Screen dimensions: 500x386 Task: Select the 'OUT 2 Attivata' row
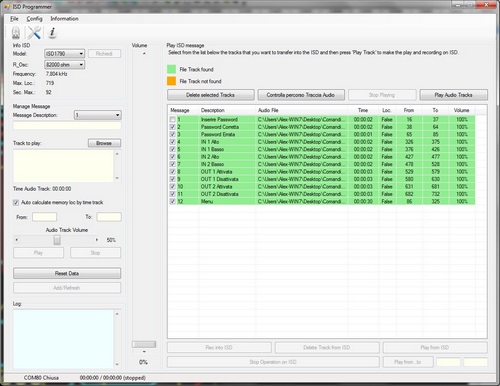[322, 186]
